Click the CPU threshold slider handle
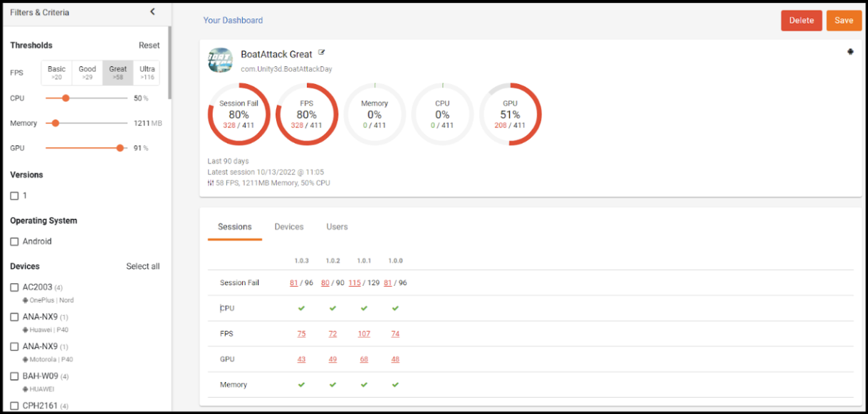The image size is (868, 414). (x=66, y=98)
